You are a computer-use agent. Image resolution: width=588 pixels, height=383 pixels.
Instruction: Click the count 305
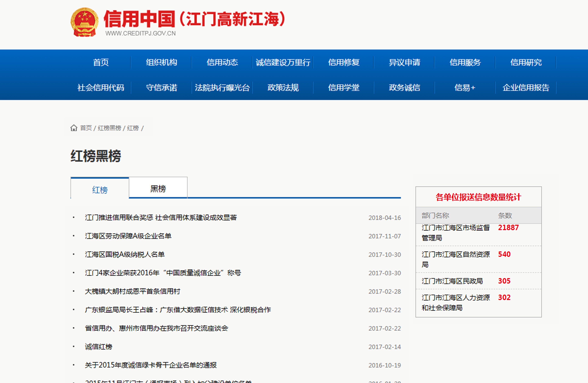click(504, 281)
